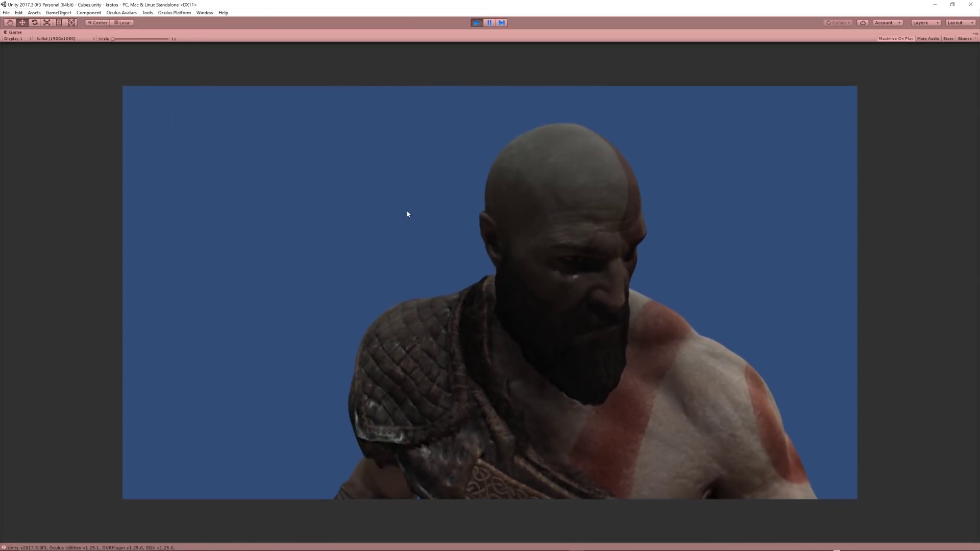Toggle Maximize On Play
980x551 pixels.
point(896,39)
